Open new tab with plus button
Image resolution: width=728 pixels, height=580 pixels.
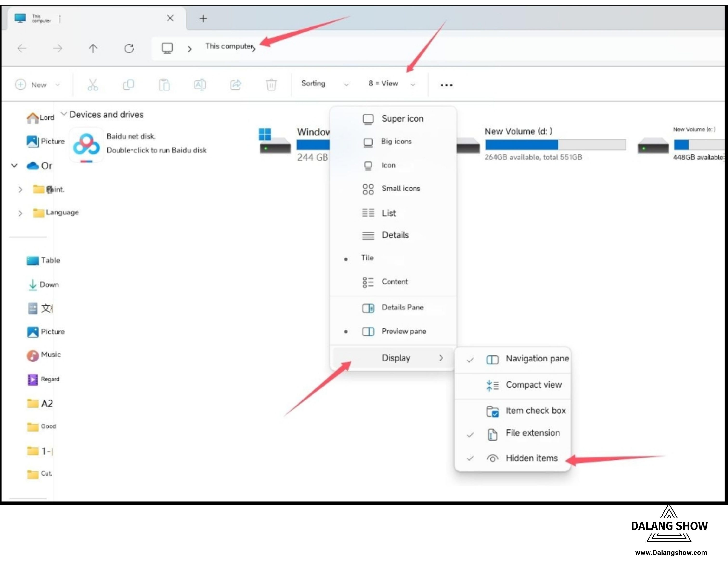(x=203, y=19)
